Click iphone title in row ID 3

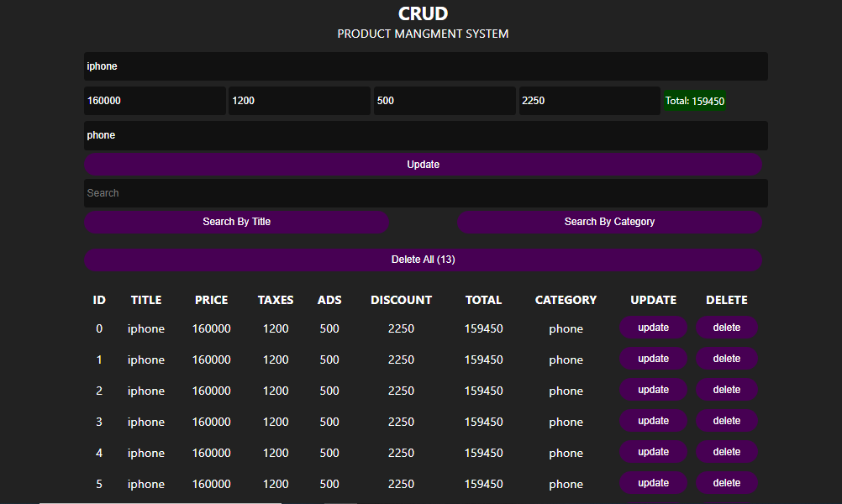(146, 422)
